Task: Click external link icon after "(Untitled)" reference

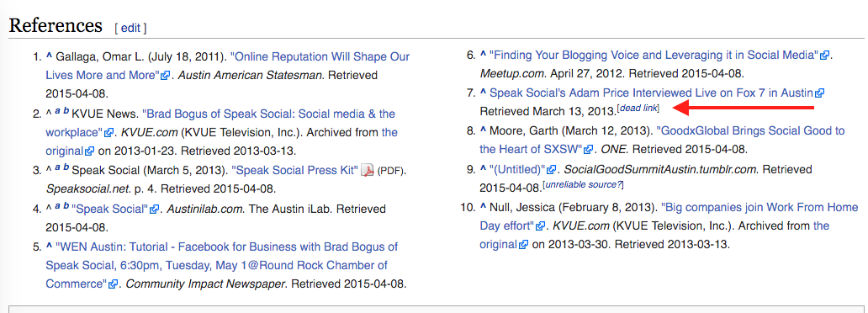Action: point(552,169)
